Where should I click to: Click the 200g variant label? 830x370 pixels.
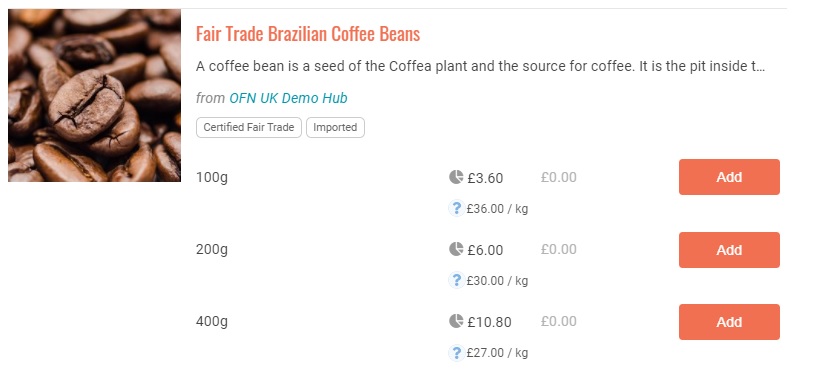click(212, 249)
